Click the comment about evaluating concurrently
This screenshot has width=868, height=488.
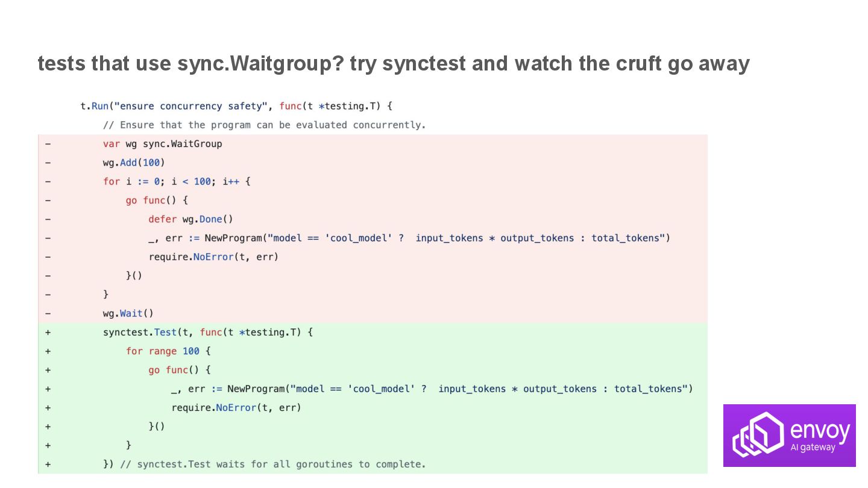click(x=265, y=125)
